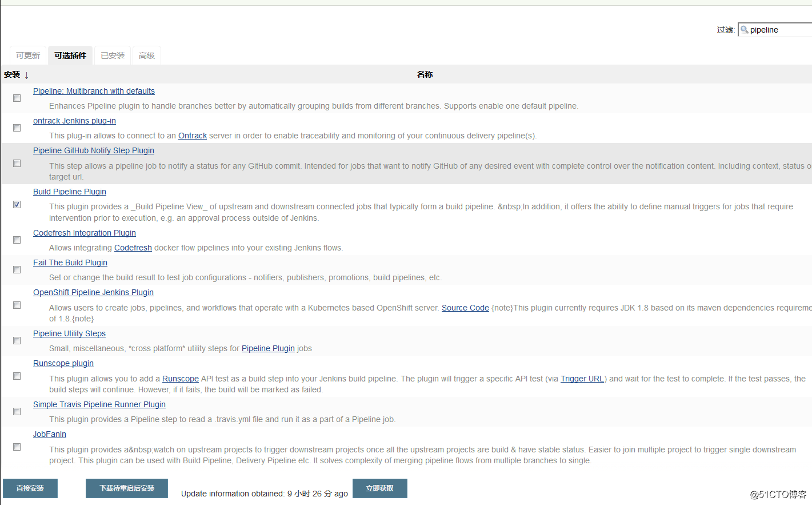Click the 'Update information obtained' status text
The width and height of the screenshot is (812, 505).
tap(265, 494)
